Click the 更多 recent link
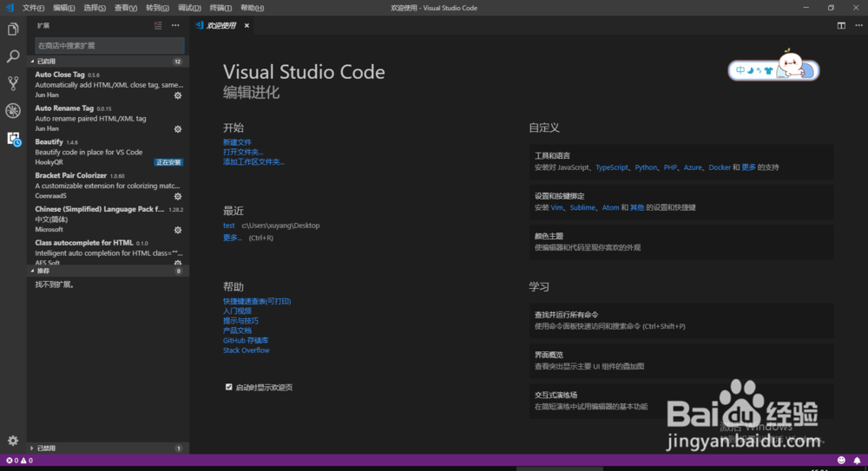This screenshot has width=868, height=471. (233, 238)
